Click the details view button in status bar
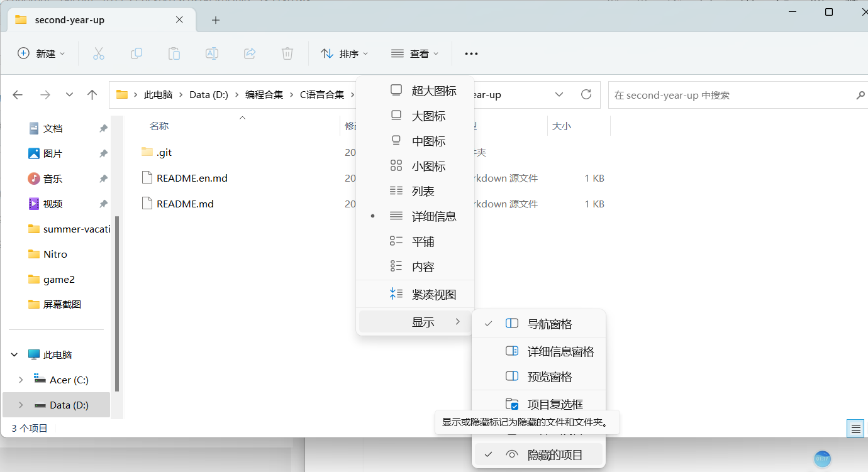This screenshot has width=868, height=472. 855,429
